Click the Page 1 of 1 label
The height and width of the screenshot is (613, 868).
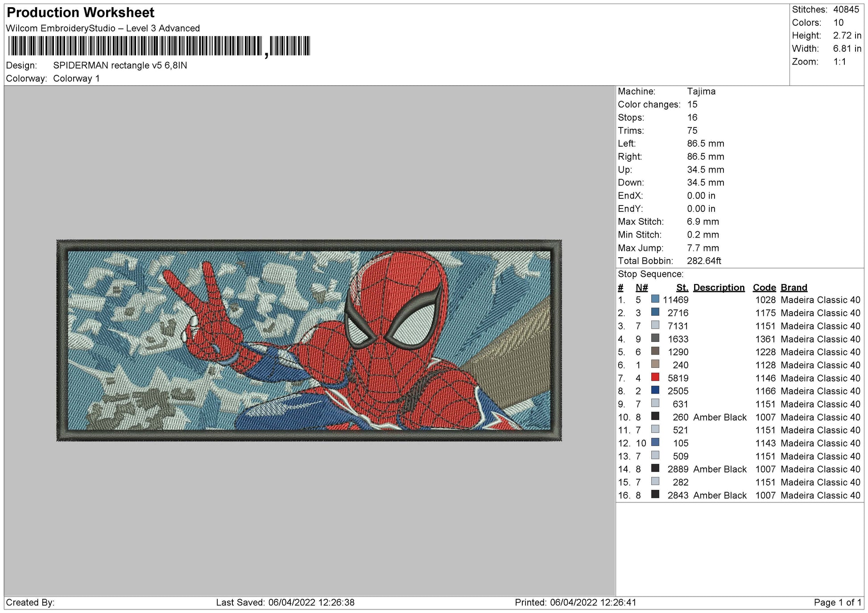(x=837, y=603)
